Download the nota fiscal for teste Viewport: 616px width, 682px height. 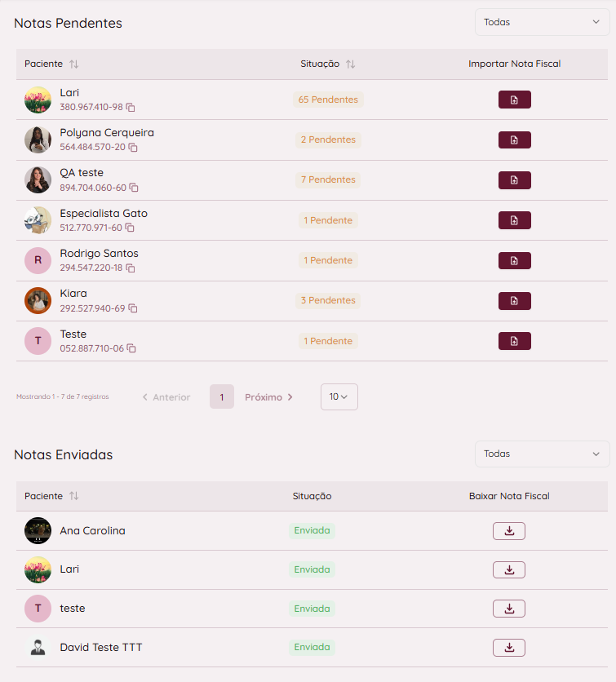pyautogui.click(x=508, y=609)
